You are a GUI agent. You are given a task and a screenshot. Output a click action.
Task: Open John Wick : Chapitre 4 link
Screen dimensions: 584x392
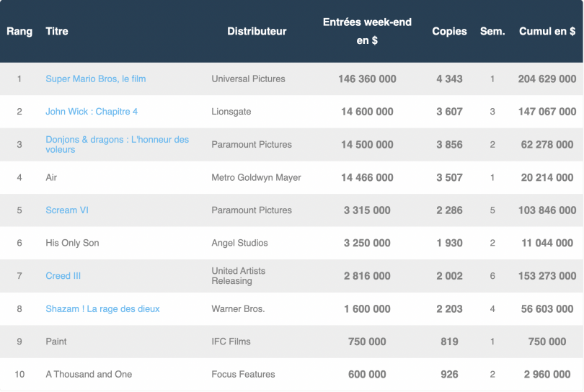point(92,112)
